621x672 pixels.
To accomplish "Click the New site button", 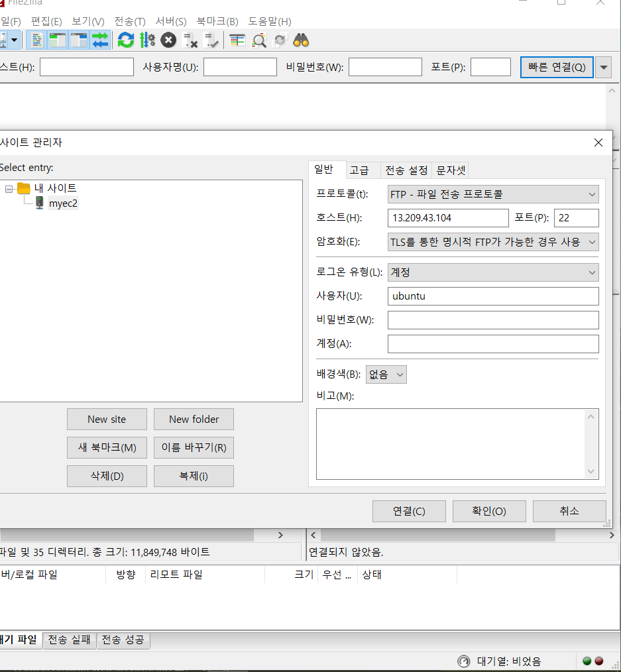I will (107, 419).
